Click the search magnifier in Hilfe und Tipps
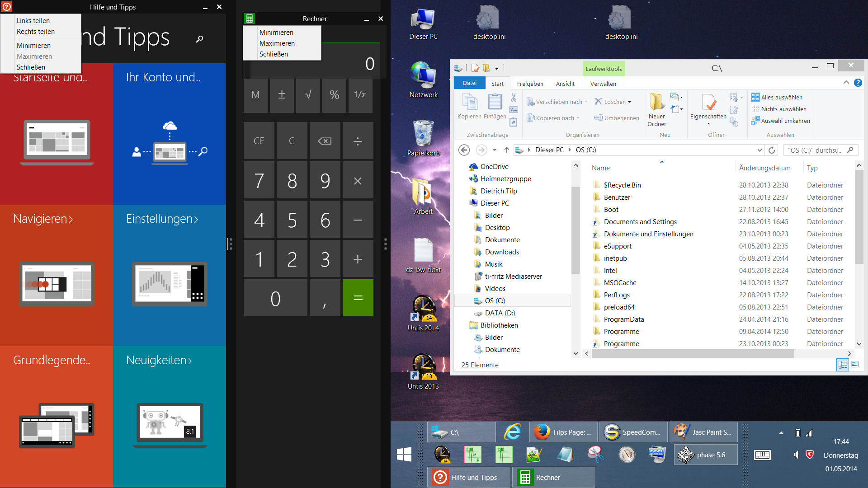The image size is (868, 488). (199, 39)
